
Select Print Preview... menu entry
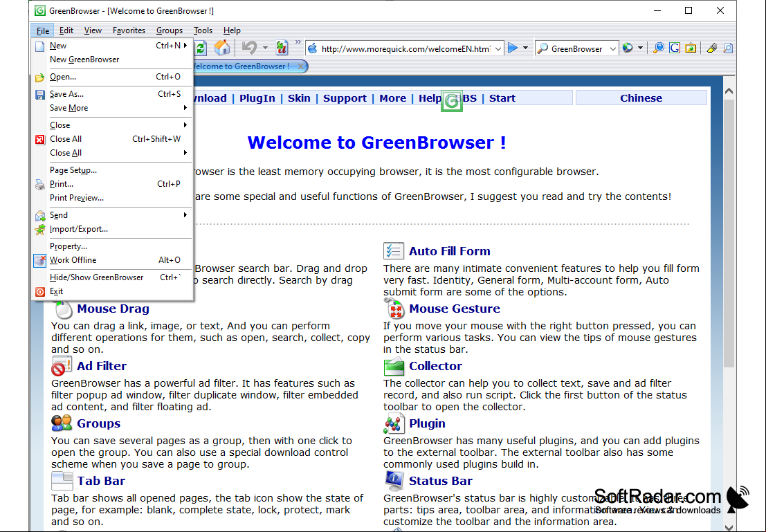[112, 198]
